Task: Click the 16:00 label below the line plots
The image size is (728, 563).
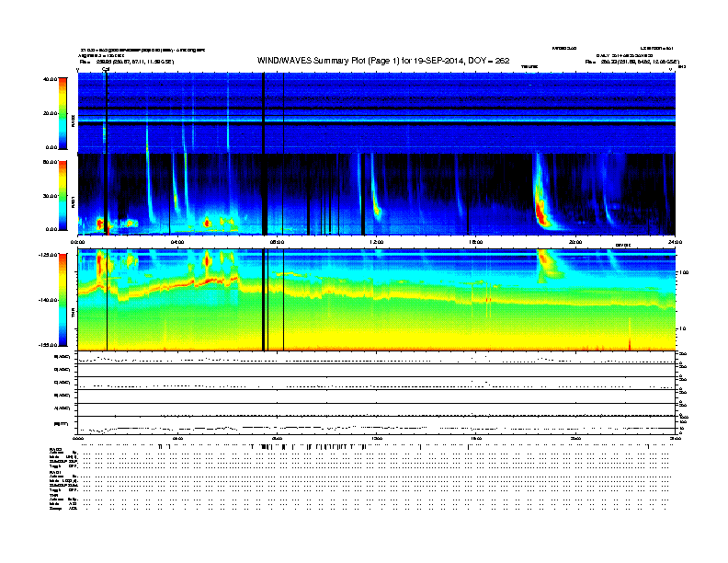Action: (x=476, y=438)
